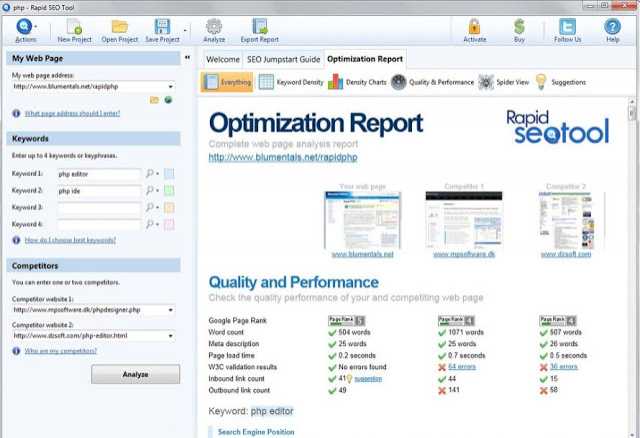This screenshot has width=640, height=438.
Task: Click the 'Search Engine Position' heading
Action: tap(256, 432)
